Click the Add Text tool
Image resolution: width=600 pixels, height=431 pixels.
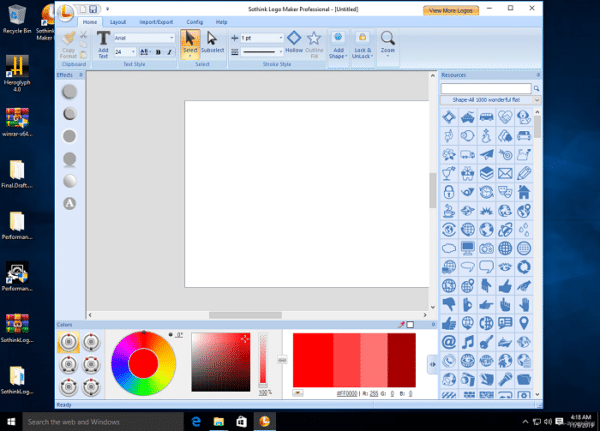103,43
